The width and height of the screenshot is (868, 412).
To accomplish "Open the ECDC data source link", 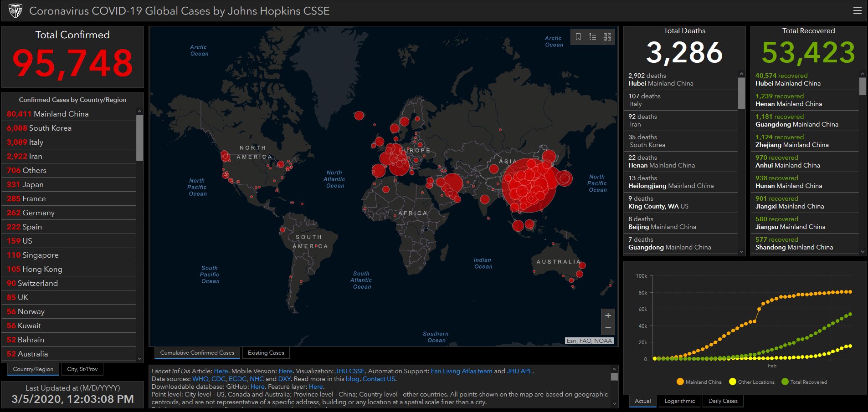I will (237, 379).
